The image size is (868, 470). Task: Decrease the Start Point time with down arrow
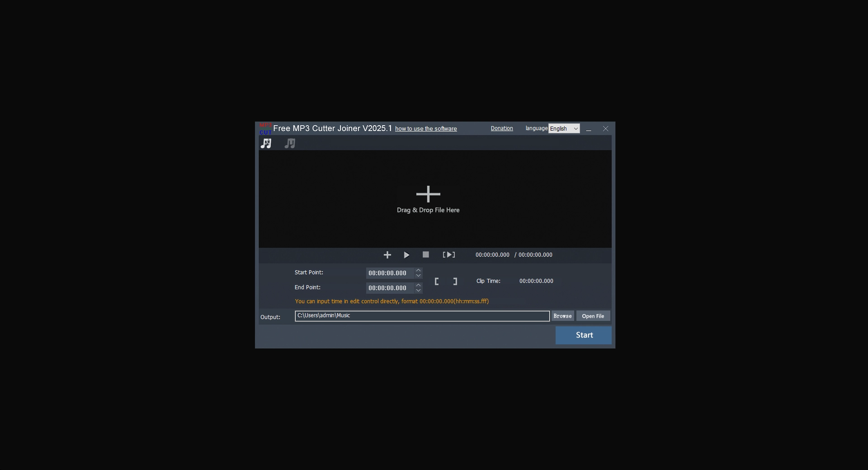(x=418, y=275)
